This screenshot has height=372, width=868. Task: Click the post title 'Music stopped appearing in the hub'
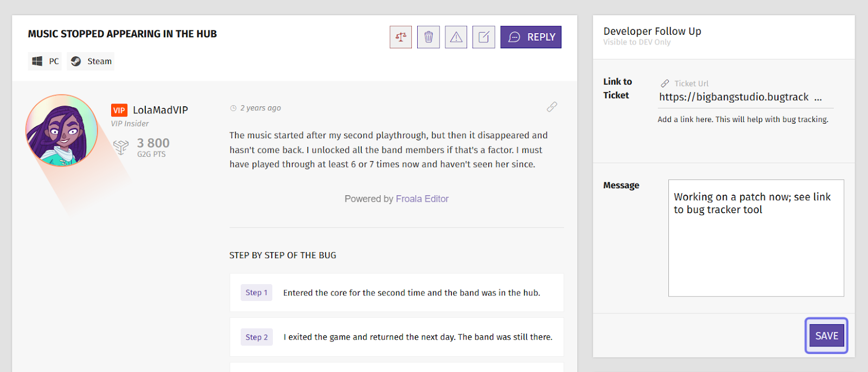[123, 34]
